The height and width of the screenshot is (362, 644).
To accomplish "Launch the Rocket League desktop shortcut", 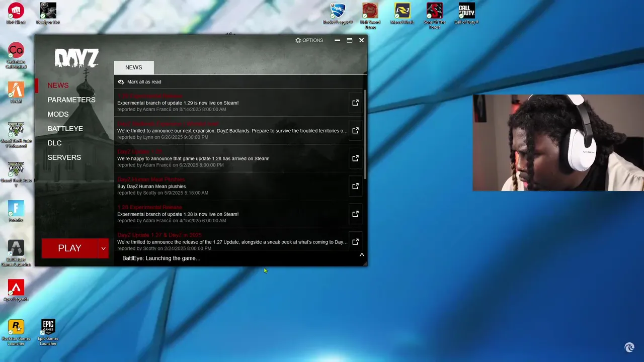I will [338, 14].
